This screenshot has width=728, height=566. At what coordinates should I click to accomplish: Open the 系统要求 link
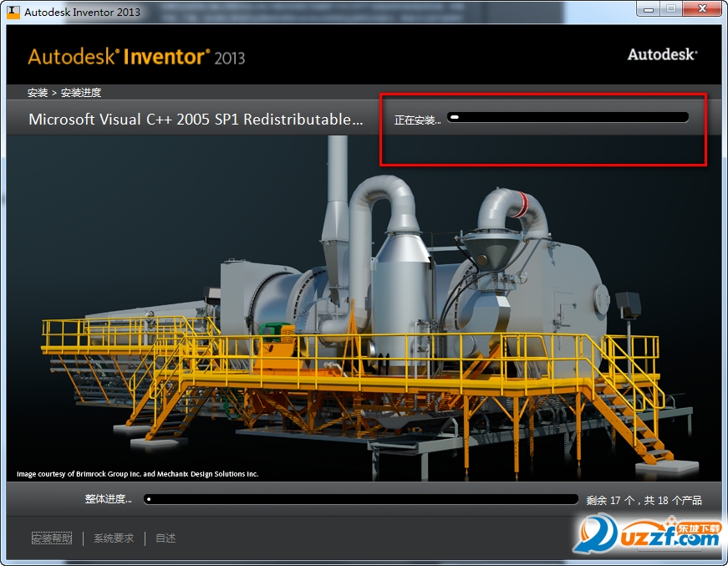pyautogui.click(x=114, y=538)
